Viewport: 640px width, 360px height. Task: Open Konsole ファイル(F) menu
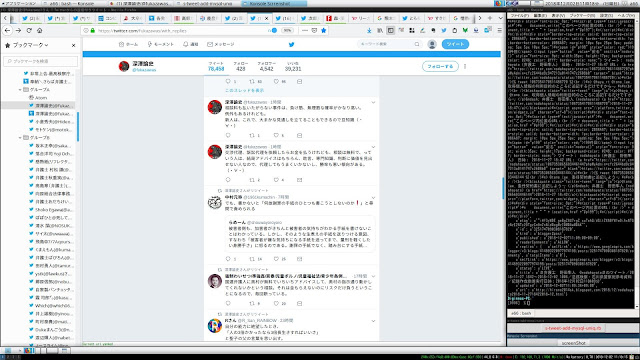(x=520, y=16)
